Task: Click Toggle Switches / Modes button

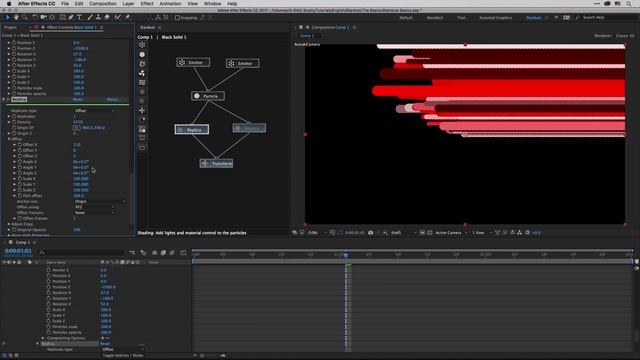Action: (123, 356)
